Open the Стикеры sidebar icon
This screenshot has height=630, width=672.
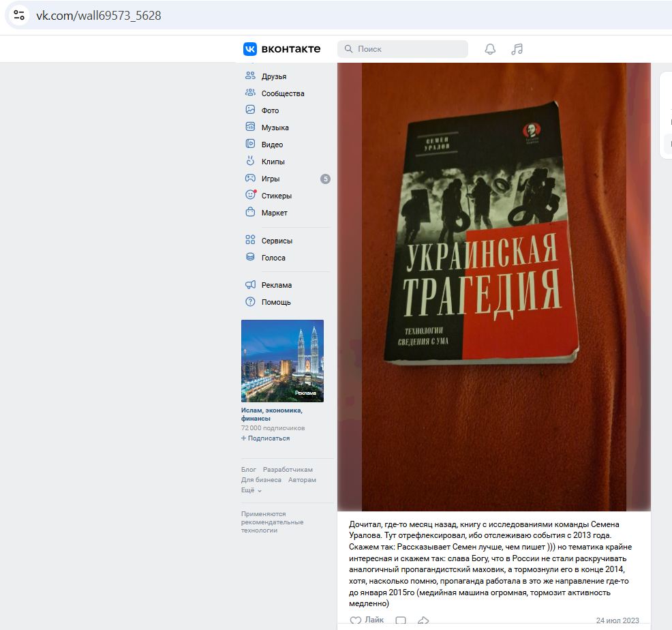tap(251, 195)
